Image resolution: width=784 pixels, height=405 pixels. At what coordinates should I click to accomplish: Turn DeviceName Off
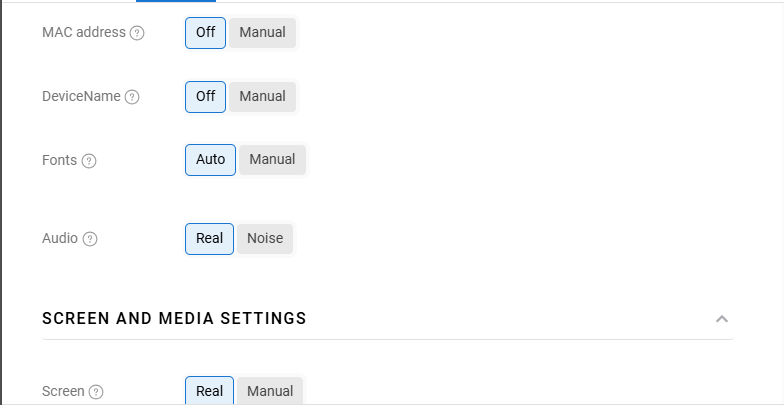tap(205, 97)
